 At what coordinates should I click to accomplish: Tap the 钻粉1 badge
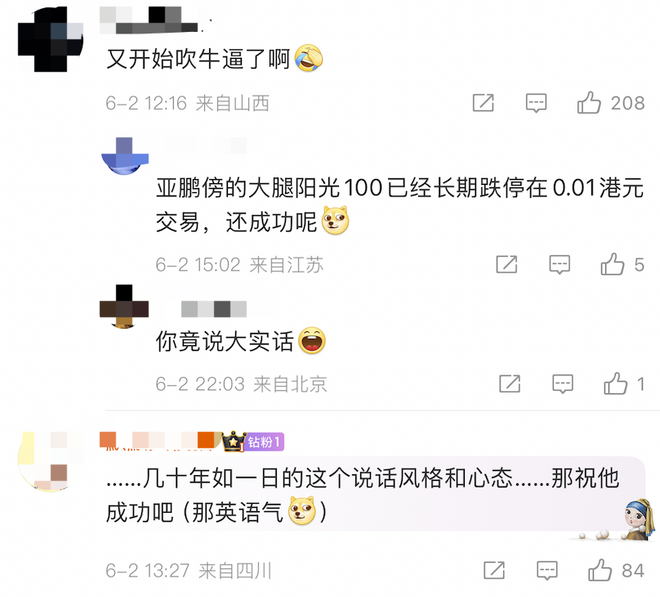click(264, 442)
